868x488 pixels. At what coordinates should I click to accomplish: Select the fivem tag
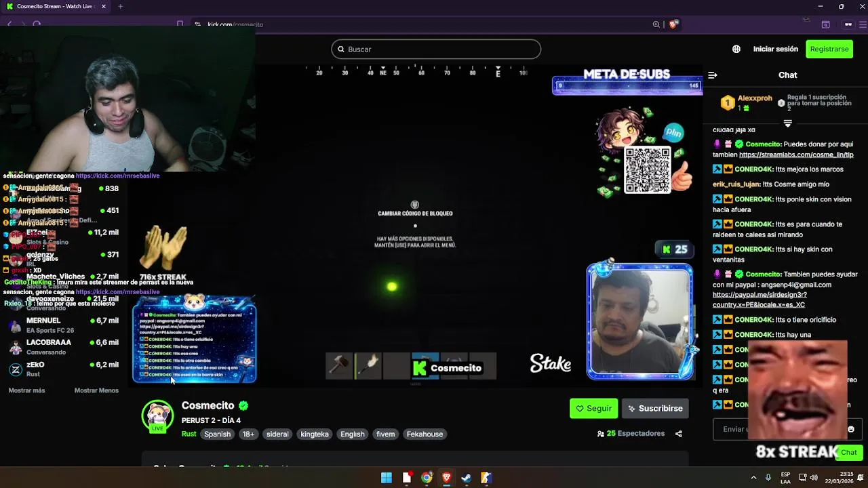385,434
